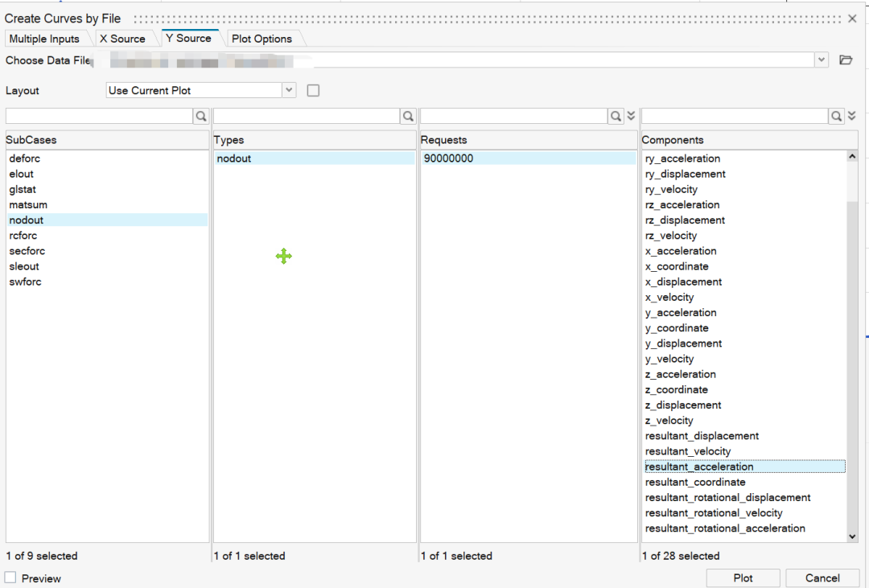Switch to the X Source tab
The height and width of the screenshot is (588, 869).
click(x=122, y=39)
